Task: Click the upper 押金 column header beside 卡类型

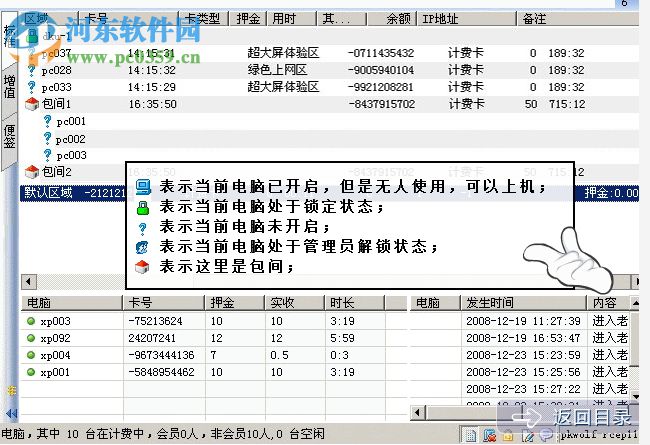Action: point(248,19)
